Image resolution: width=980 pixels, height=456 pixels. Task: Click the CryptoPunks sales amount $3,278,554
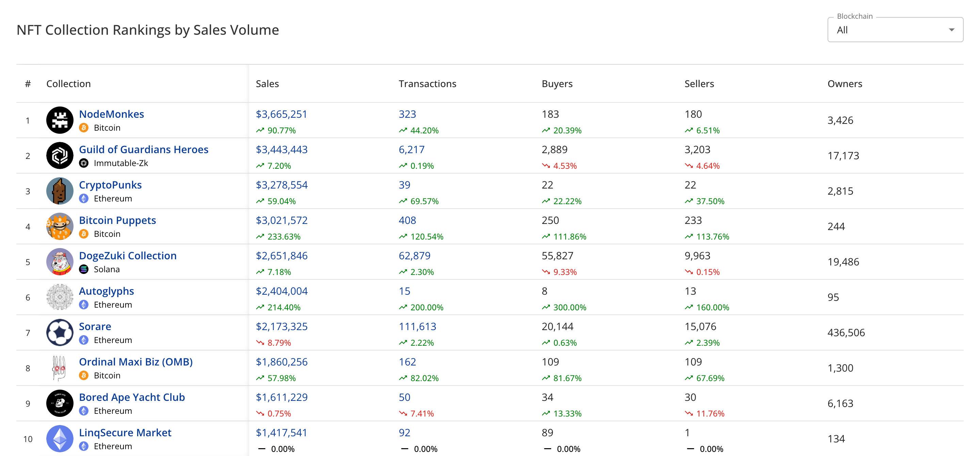pos(281,185)
